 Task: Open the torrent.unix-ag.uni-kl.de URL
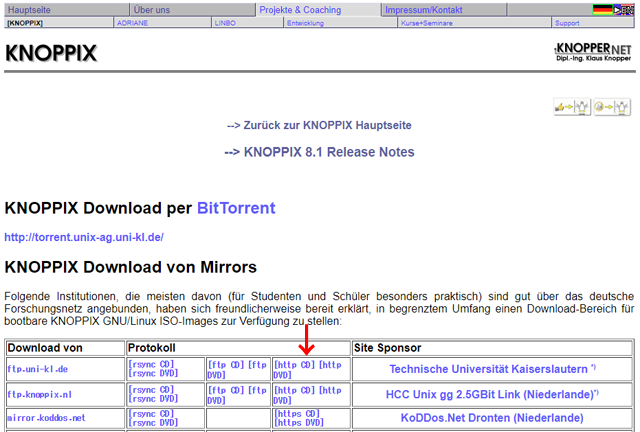(84, 237)
